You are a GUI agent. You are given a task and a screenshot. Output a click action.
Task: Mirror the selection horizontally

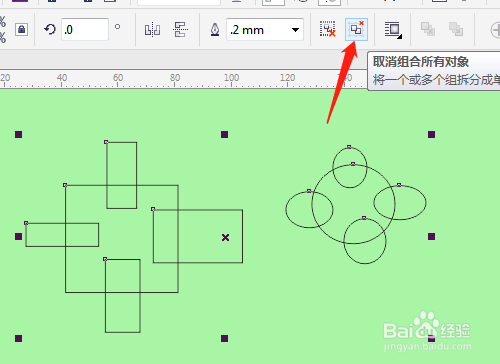click(152, 30)
